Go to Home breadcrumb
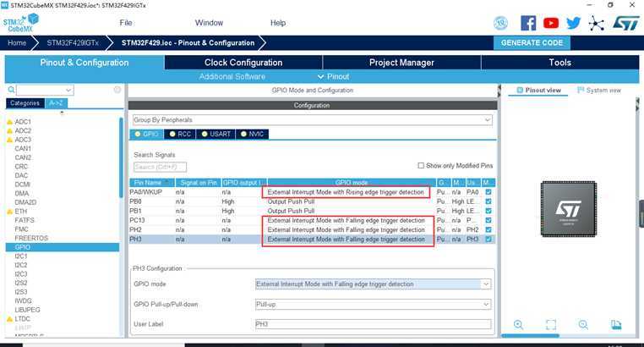Image resolution: width=644 pixels, height=347 pixels. click(x=17, y=43)
